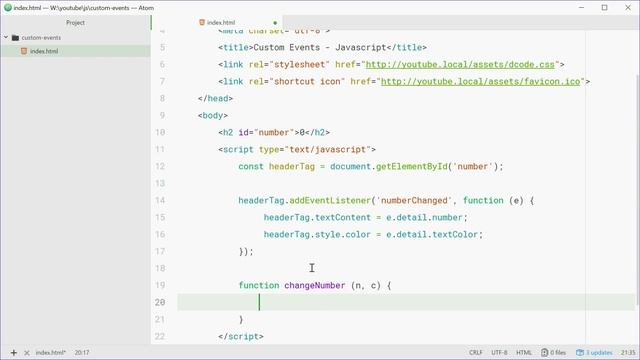The height and width of the screenshot is (360, 640).
Task: Open the dcode.css stylesheet link
Action: pos(460,64)
